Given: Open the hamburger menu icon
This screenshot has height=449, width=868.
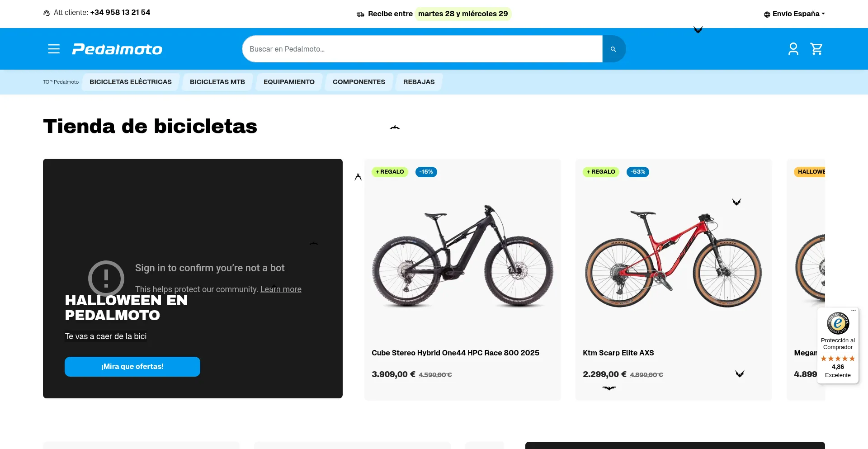Looking at the screenshot, I should (x=54, y=49).
